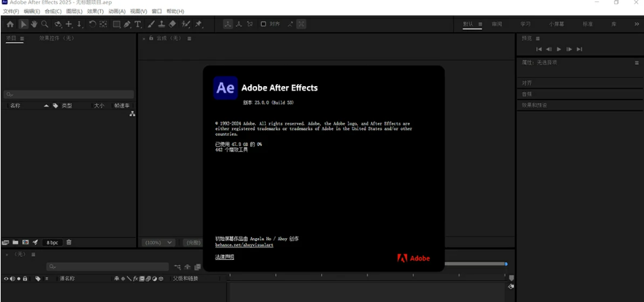Choose World Axis mode icon
This screenshot has height=302, width=644.
(x=239, y=24)
